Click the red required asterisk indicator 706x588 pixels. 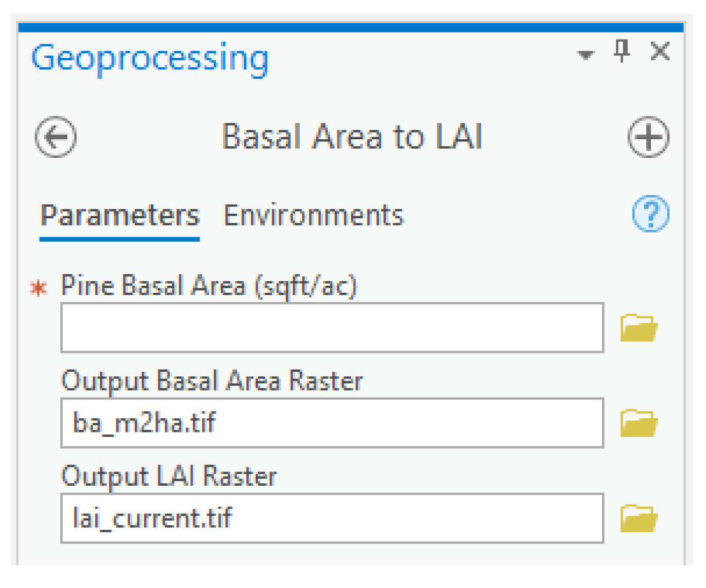[38, 288]
